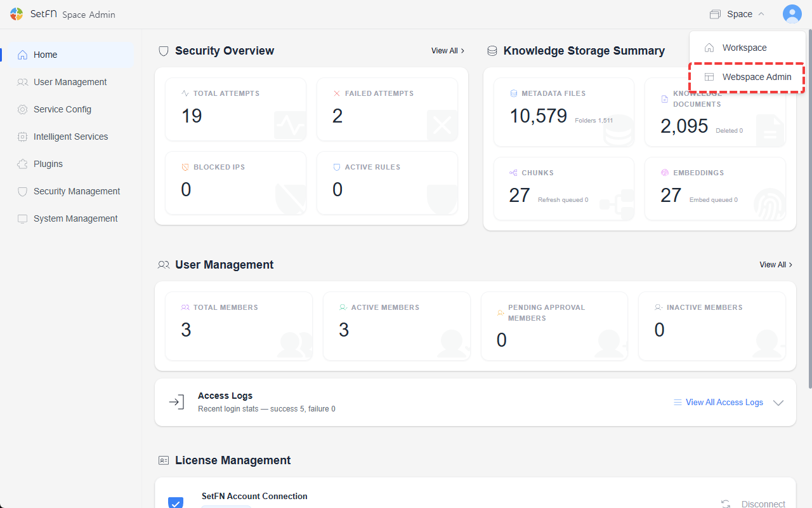The width and height of the screenshot is (812, 508).
Task: Open the Failed Attempts card
Action: (387, 109)
